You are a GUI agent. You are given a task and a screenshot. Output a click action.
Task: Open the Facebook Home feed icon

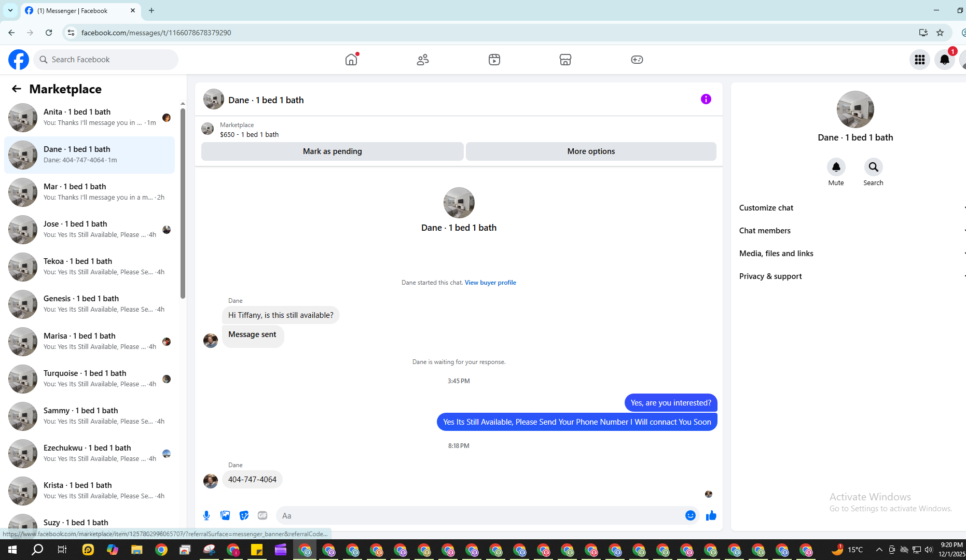pos(351,60)
